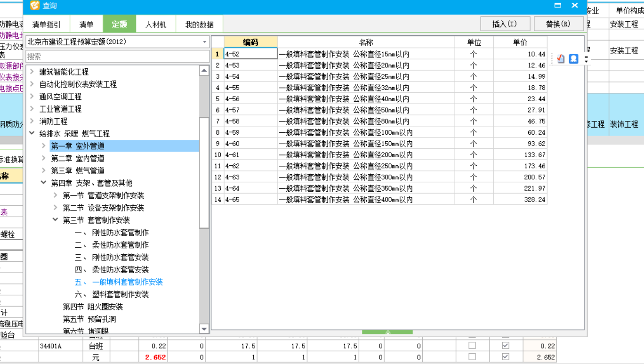Click the 单价 column header
The height and width of the screenshot is (364, 644).
(x=520, y=42)
